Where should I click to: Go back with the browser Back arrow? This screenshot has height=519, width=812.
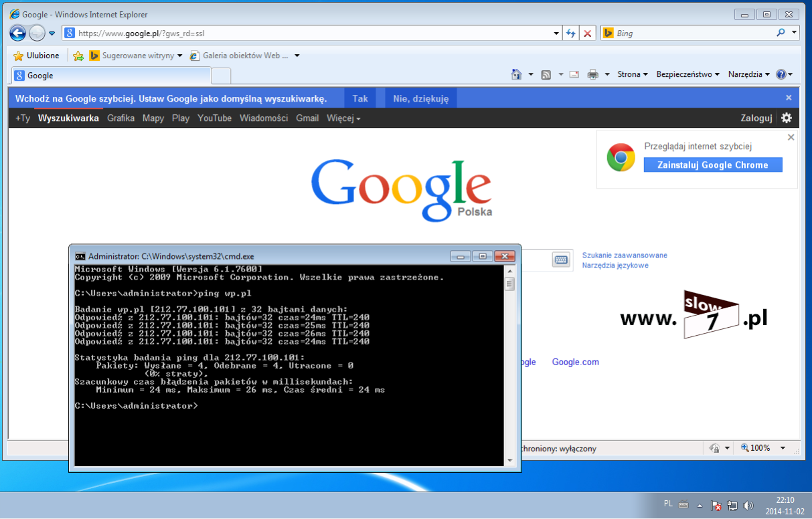tap(18, 33)
